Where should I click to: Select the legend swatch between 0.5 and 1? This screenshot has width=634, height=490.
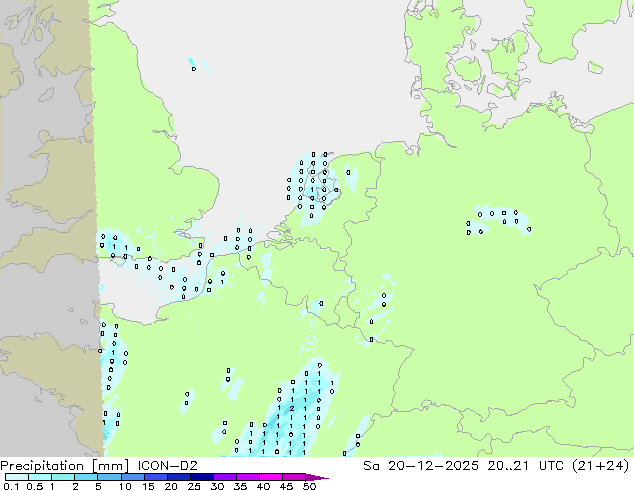coord(40,477)
